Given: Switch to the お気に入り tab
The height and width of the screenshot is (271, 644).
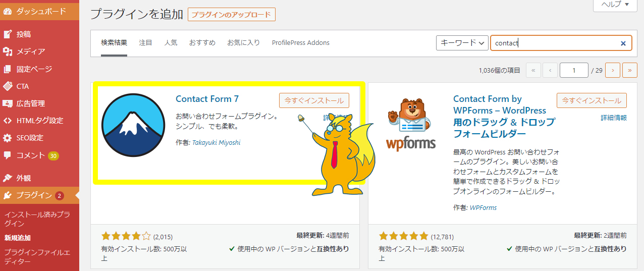Looking at the screenshot, I should pos(243,43).
